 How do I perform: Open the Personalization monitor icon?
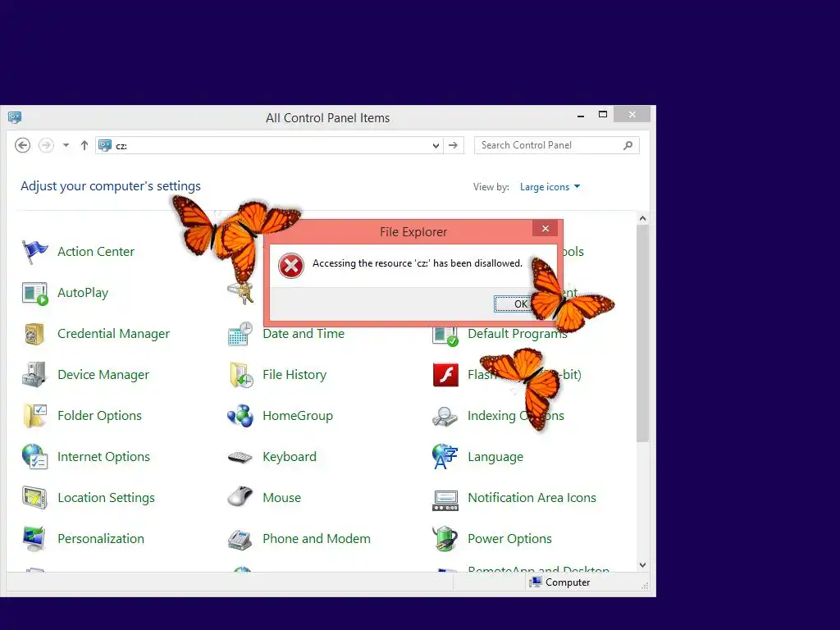coord(34,539)
